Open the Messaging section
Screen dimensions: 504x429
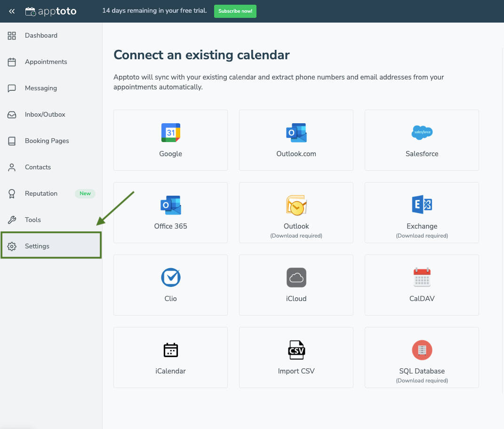tap(41, 88)
